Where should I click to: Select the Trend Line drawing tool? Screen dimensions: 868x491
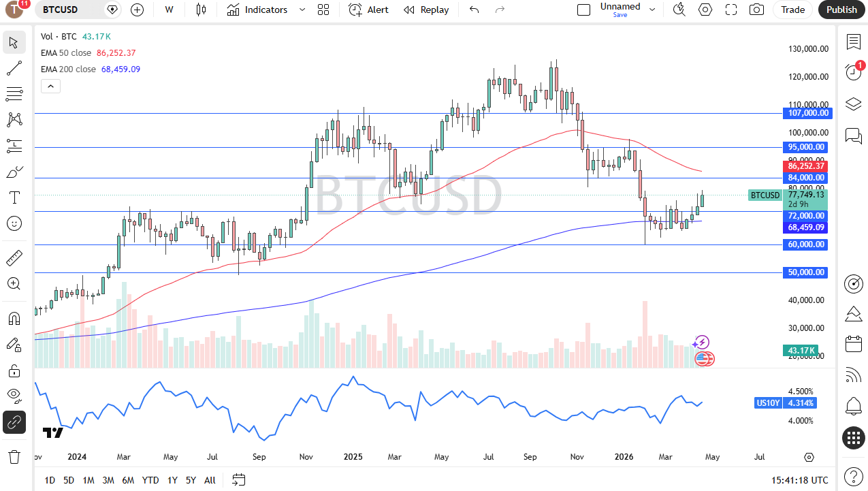click(x=14, y=68)
